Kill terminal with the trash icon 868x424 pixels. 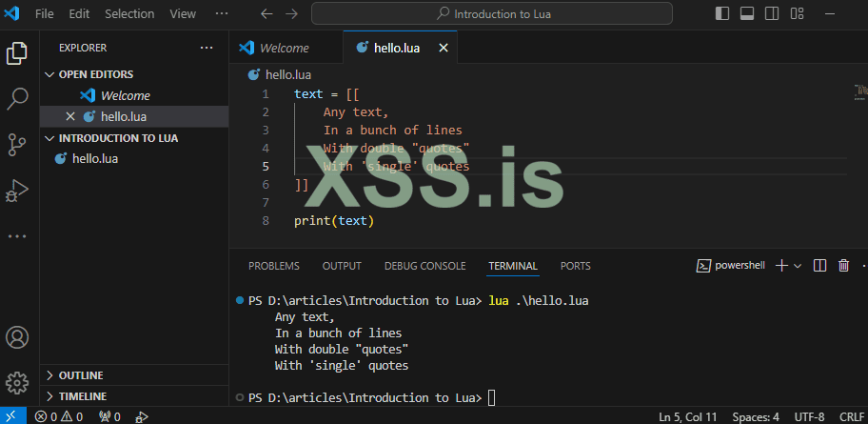coord(843,266)
